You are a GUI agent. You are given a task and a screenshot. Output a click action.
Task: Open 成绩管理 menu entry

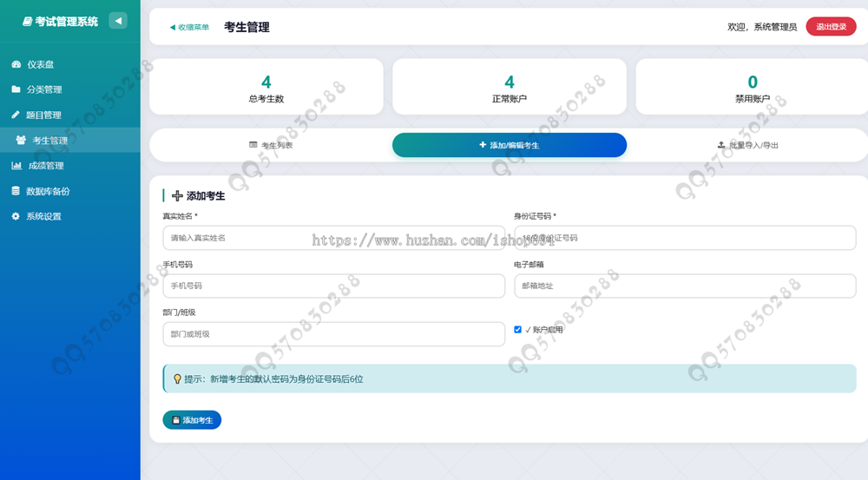pyautogui.click(x=69, y=166)
